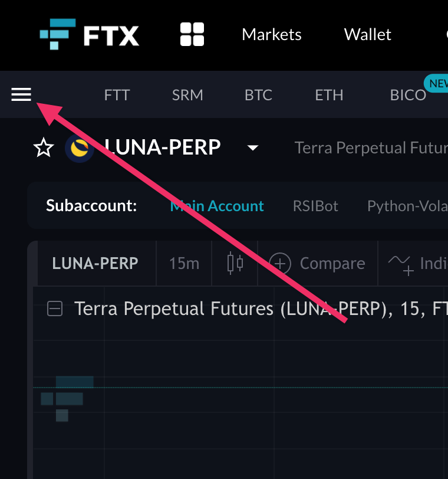Go to the BTC market shortcut
The image size is (448, 479).
tap(258, 95)
